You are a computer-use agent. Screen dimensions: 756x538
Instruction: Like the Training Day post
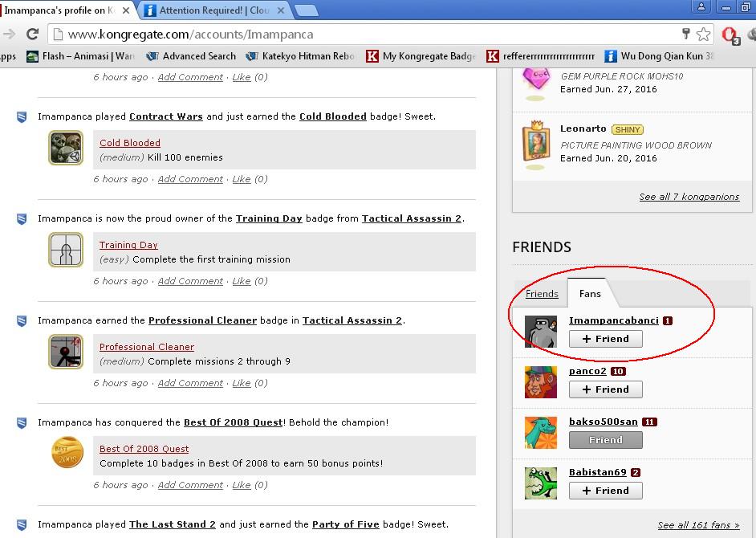point(242,281)
